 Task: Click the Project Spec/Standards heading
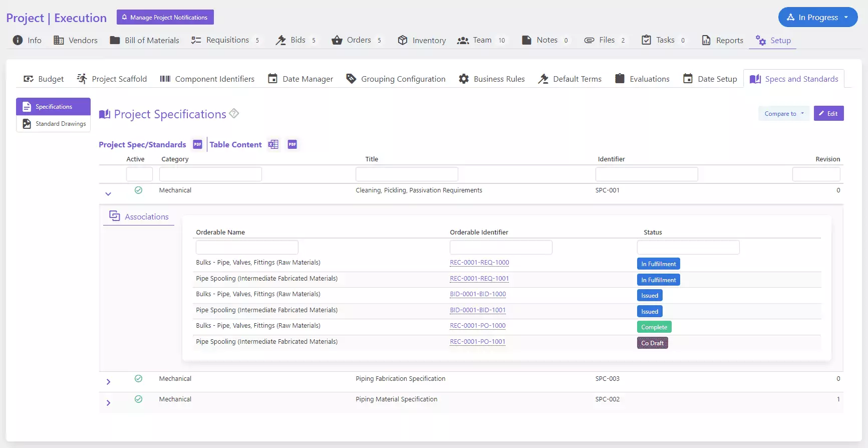(x=142, y=144)
